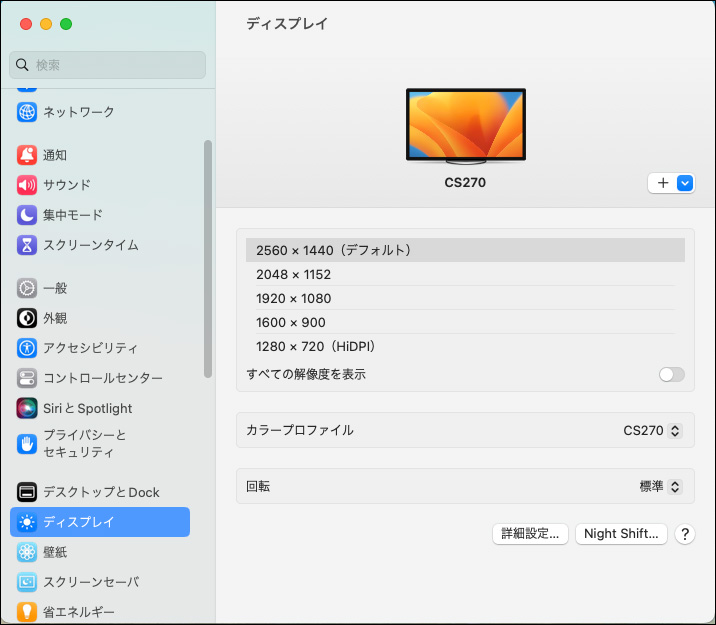Viewport: 716px width, 625px height.
Task: Open the ネットワーク globe icon in sidebar
Action: point(27,112)
